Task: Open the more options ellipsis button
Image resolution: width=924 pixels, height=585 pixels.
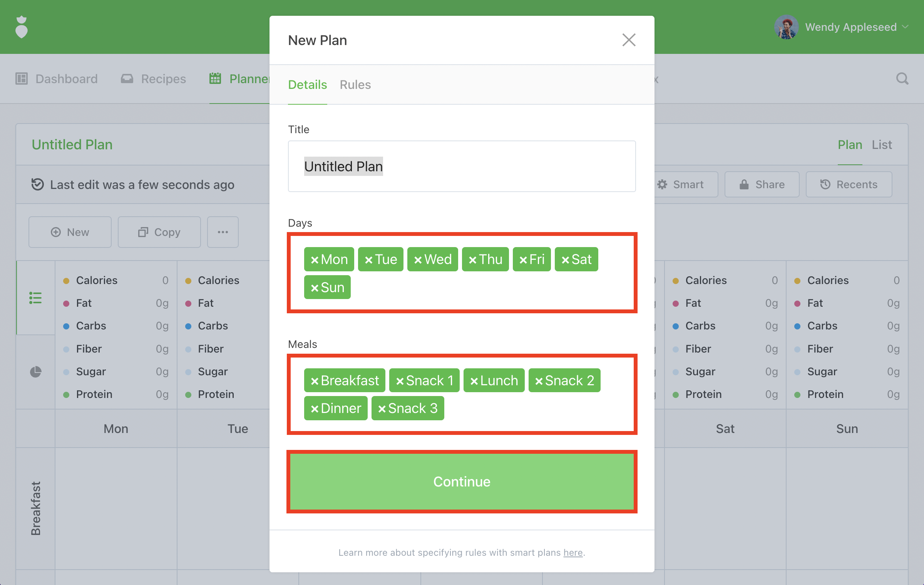Action: tap(223, 232)
